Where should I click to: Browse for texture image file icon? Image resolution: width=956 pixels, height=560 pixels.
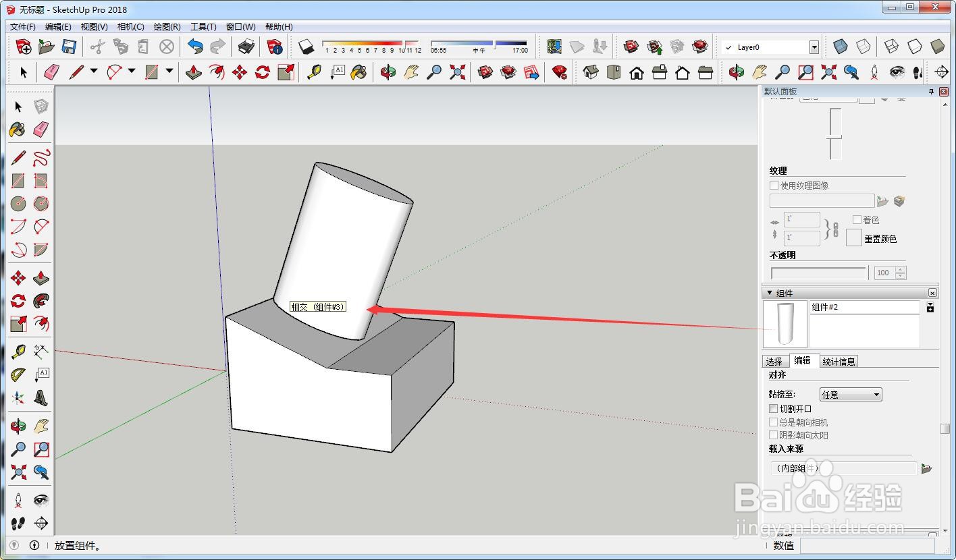point(883,201)
